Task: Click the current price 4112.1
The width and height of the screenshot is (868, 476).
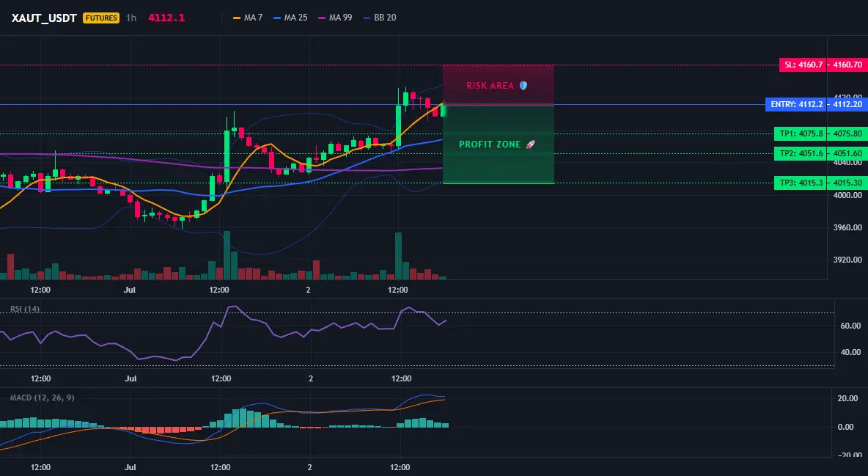Action: [x=166, y=18]
